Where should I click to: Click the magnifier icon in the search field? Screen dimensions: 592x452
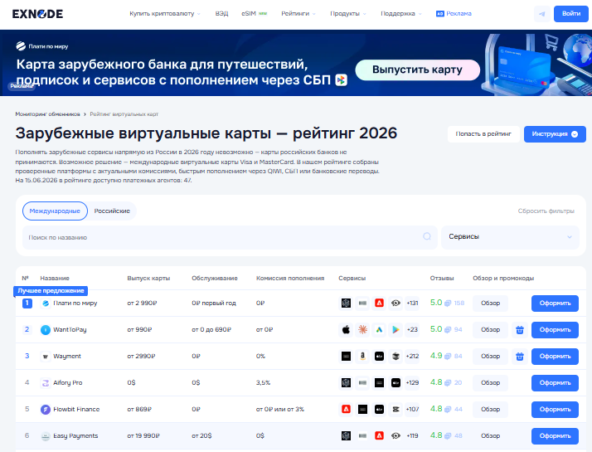[427, 237]
